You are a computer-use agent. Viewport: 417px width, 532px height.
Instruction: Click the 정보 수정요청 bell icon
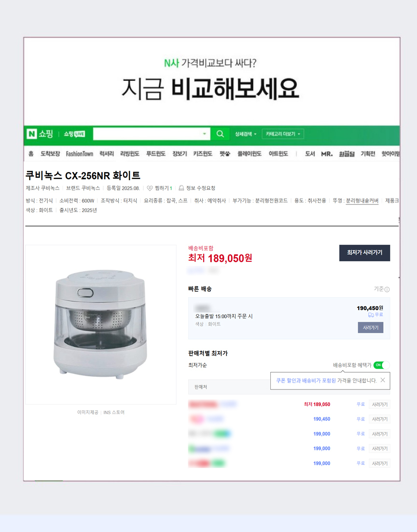[181, 188]
